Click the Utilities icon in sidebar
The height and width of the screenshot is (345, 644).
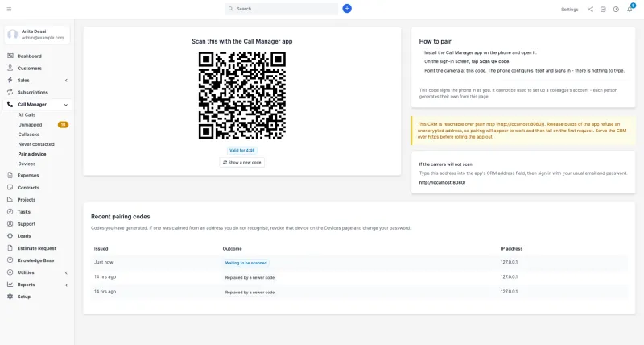[x=10, y=272]
